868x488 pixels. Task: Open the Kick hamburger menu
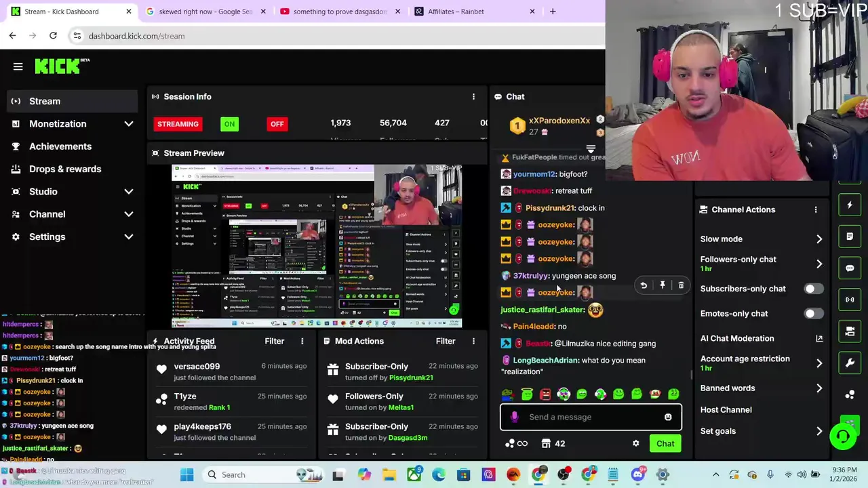tap(18, 66)
